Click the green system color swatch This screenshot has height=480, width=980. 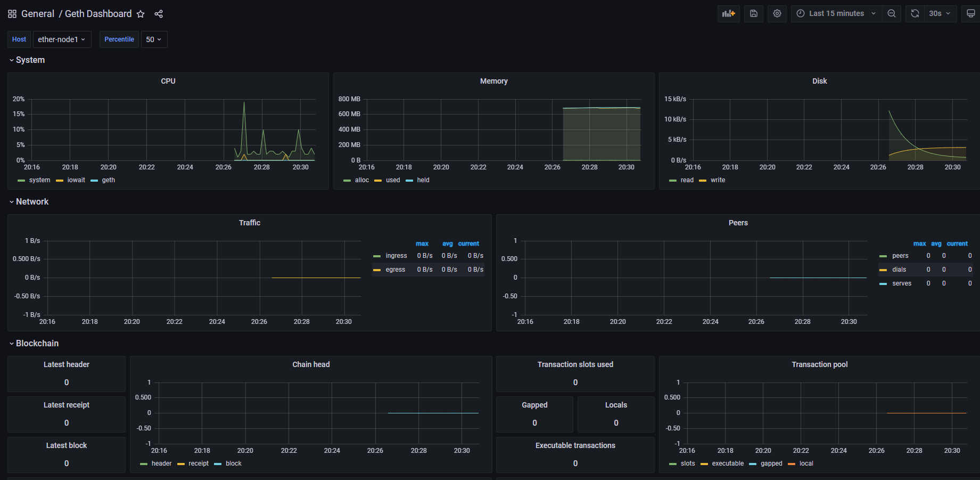click(x=21, y=181)
